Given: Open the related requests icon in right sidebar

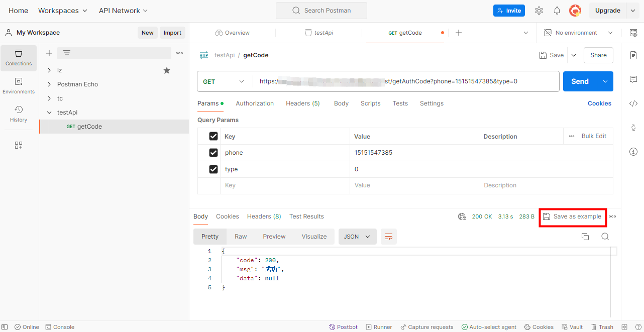Looking at the screenshot, I should (633, 128).
